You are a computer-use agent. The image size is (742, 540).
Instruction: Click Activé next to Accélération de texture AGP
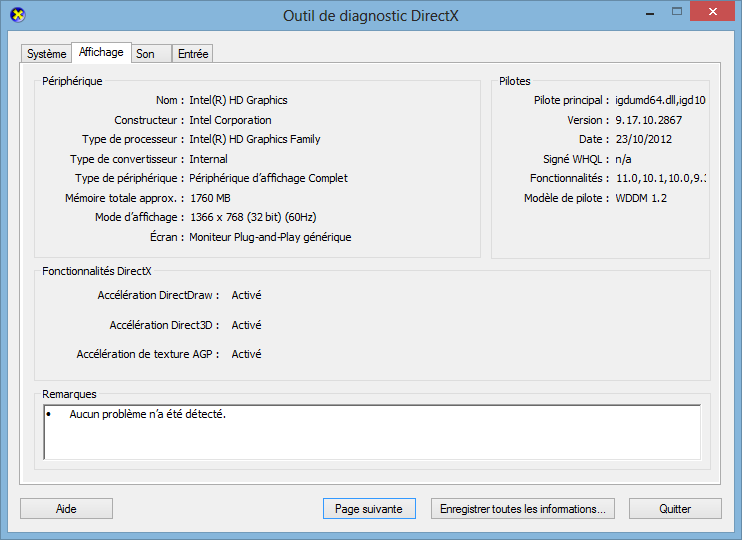246,354
